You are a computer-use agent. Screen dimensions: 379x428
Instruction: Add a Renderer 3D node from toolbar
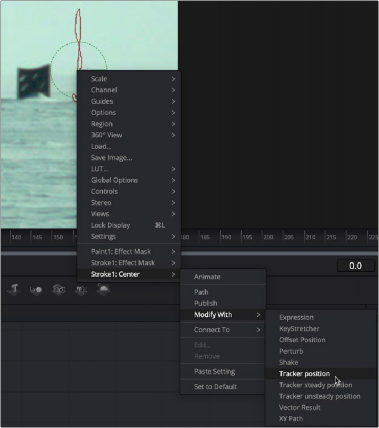coord(103,289)
